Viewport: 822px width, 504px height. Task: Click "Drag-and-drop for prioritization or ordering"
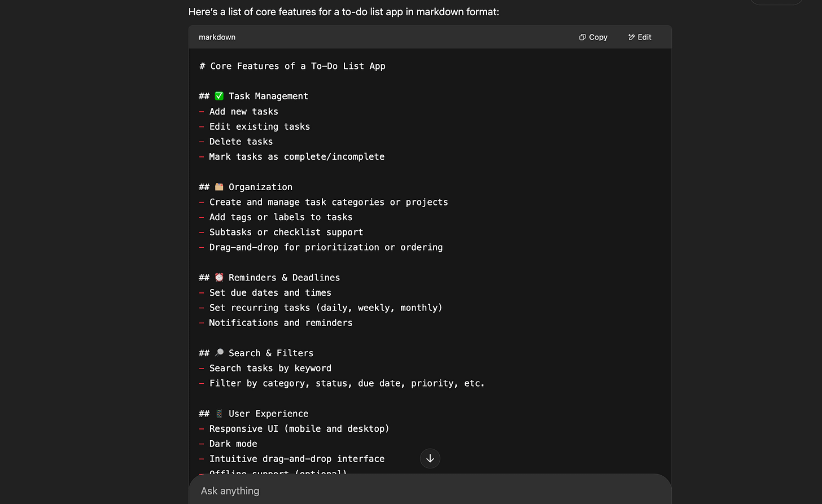[x=326, y=247]
